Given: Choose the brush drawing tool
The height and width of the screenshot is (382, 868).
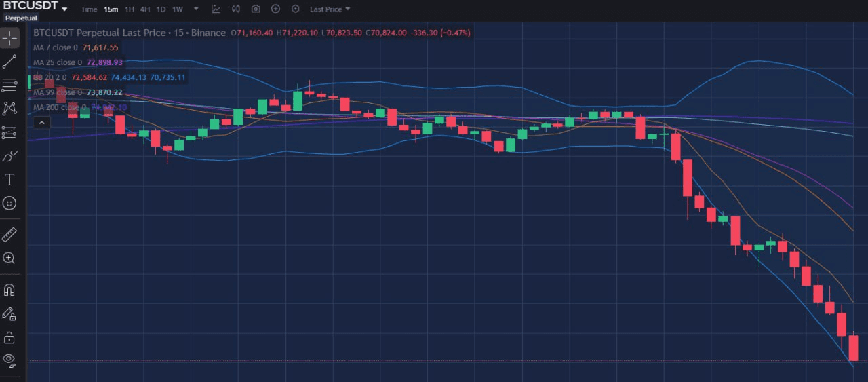Looking at the screenshot, I should tap(9, 157).
